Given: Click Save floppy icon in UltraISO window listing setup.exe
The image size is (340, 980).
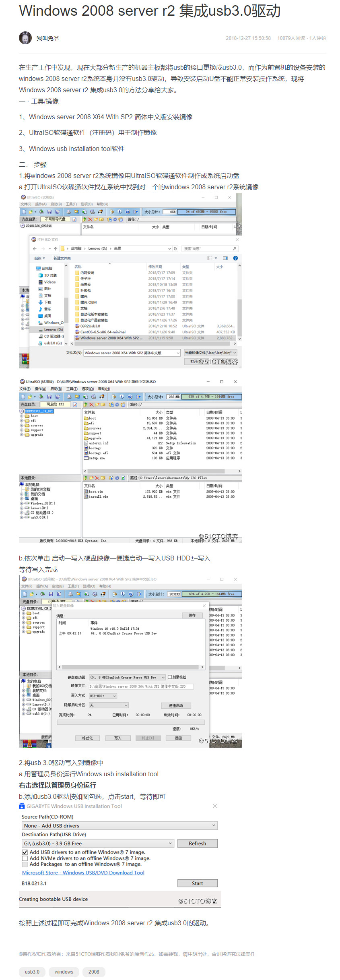Looking at the screenshot, I should click(49, 397).
